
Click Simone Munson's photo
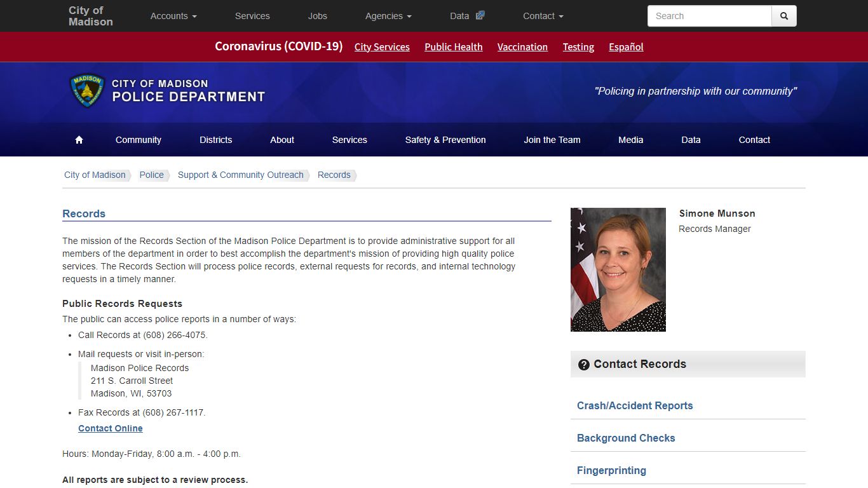[618, 269]
